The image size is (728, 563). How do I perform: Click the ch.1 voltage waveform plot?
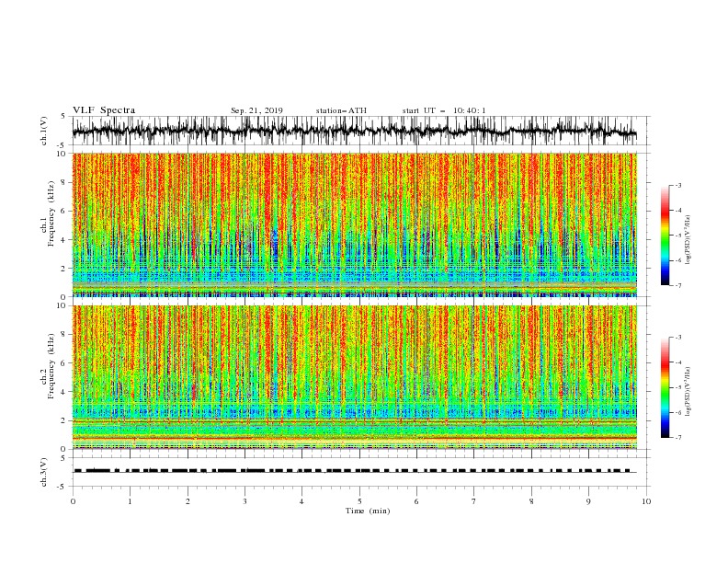coord(360,131)
